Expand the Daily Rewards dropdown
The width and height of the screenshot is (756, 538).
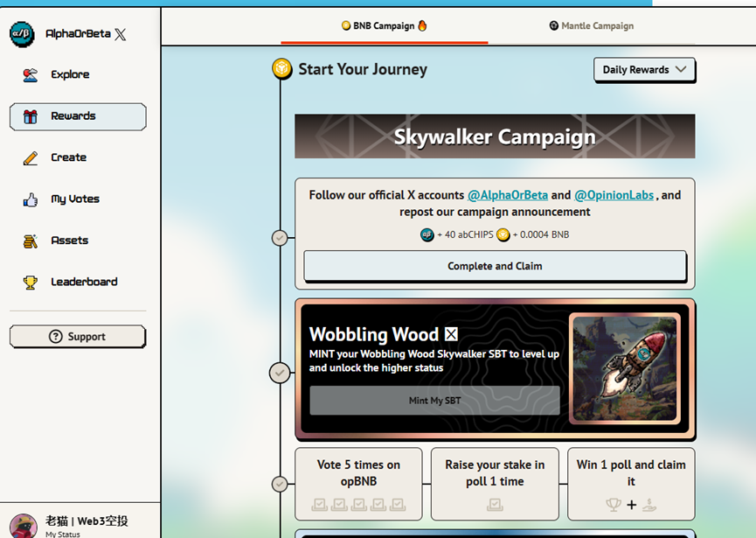644,70
